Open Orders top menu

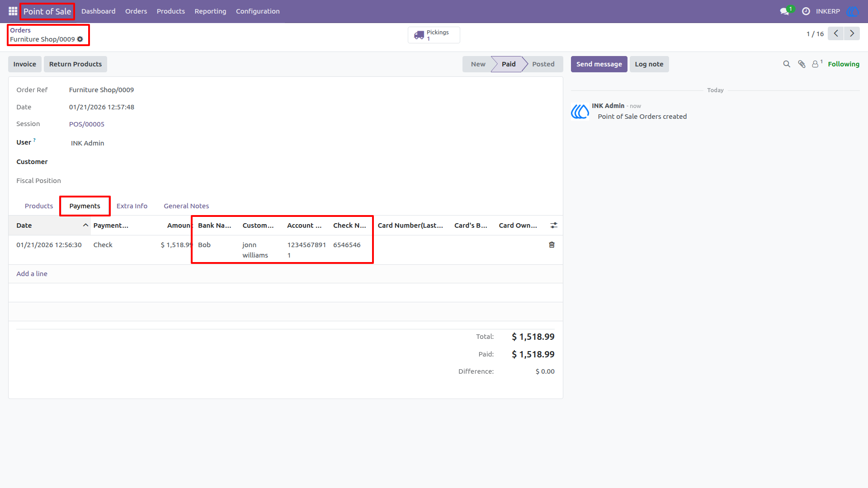pyautogui.click(x=136, y=11)
